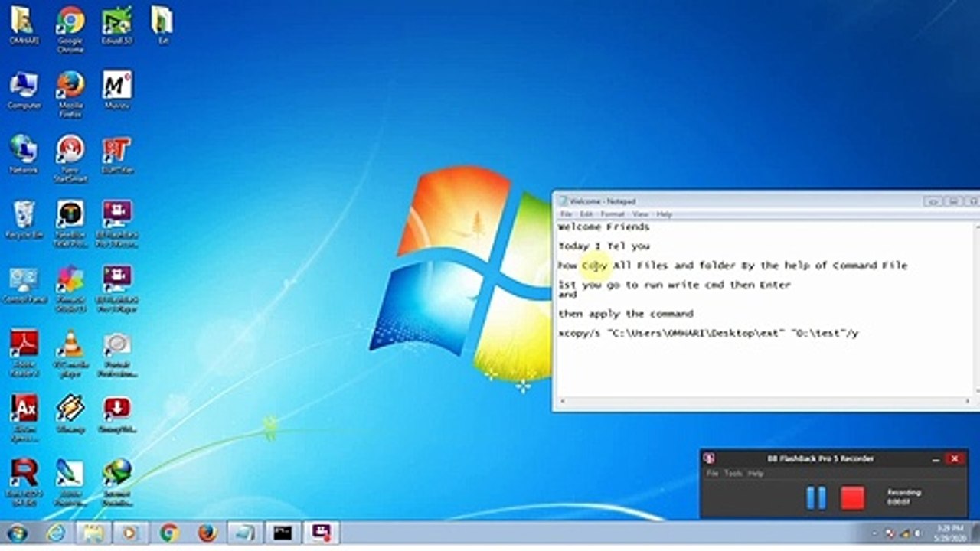Select the Recycle Bin desktop icon

(x=24, y=220)
